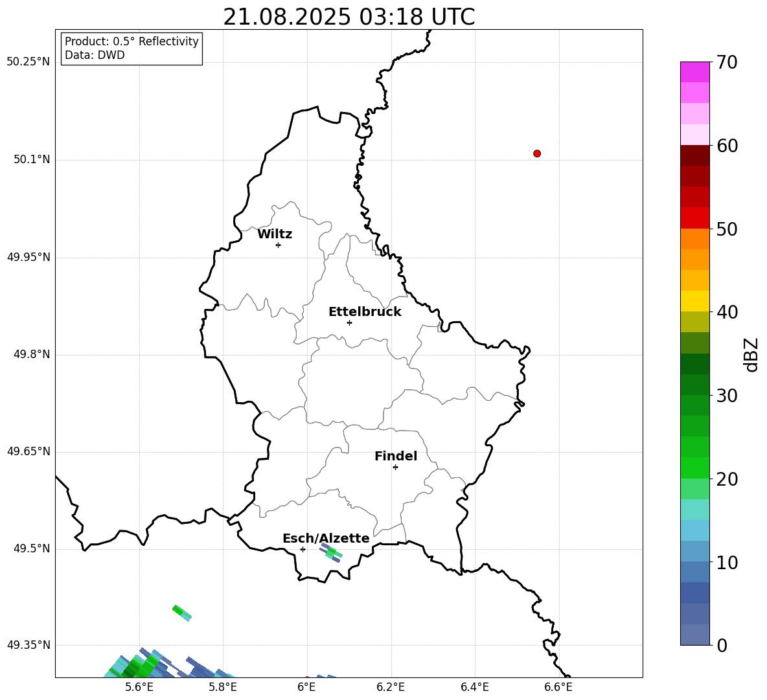Click the Ettelbruck station cross marker
Viewport: 767px width, 700px height.
[349, 322]
